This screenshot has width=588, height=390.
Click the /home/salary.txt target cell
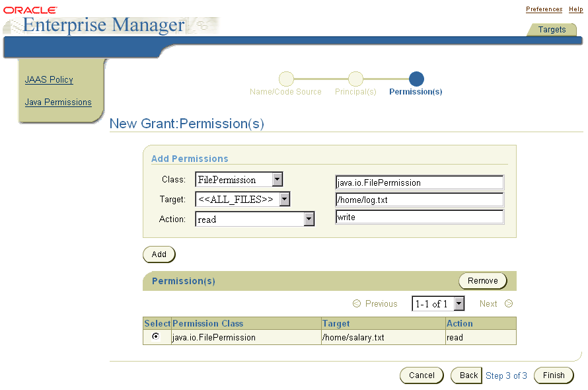[x=383, y=337]
